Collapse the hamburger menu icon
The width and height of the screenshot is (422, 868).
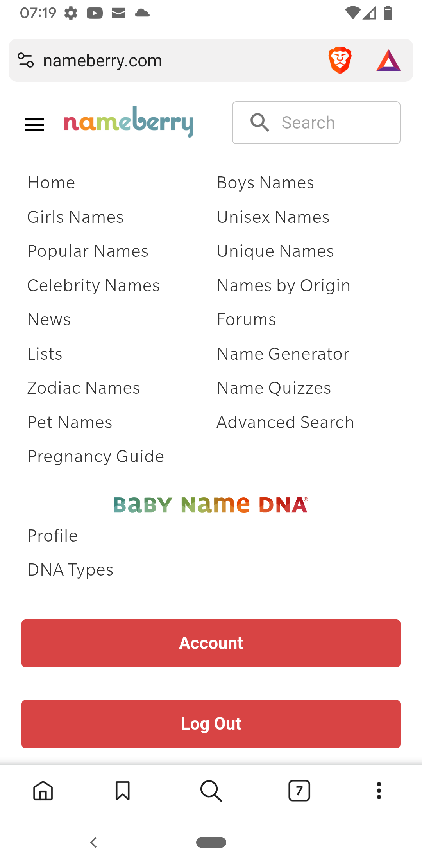coord(34,125)
